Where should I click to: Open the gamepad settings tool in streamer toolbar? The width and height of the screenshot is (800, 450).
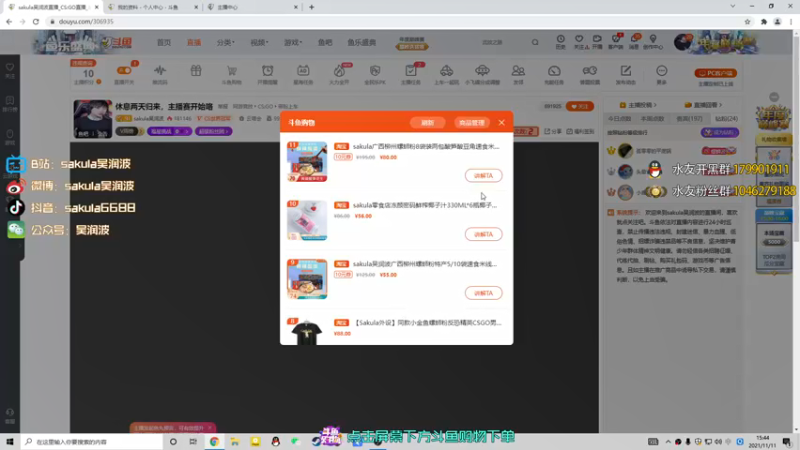pos(590,73)
